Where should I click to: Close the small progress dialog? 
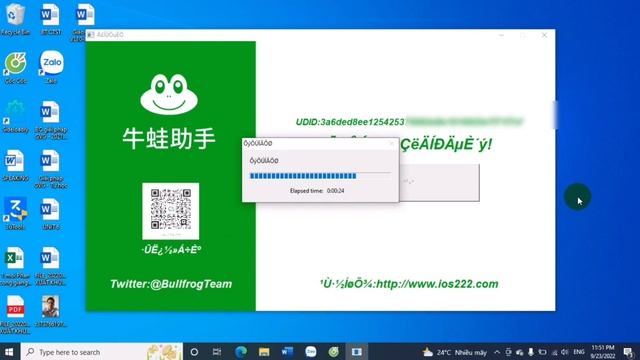391,143
